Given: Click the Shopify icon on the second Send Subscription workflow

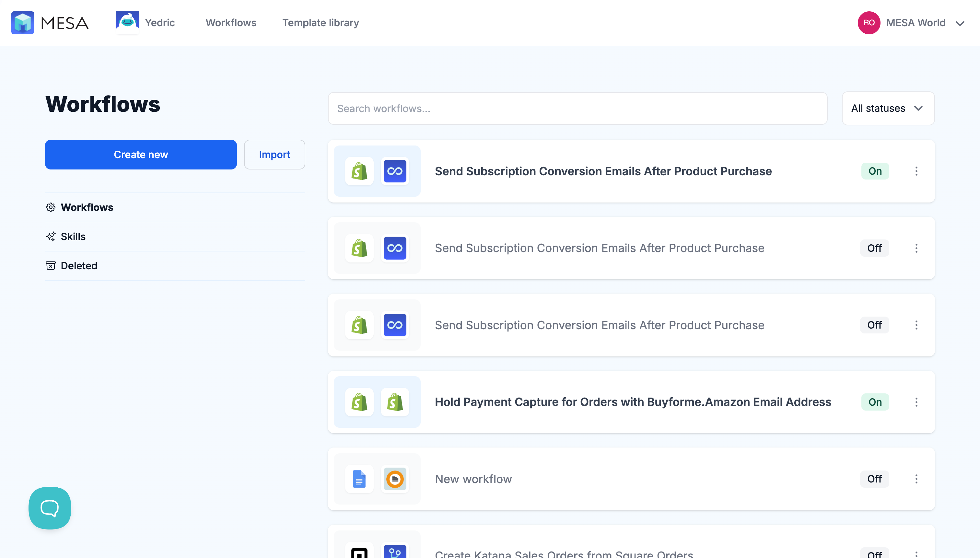Looking at the screenshot, I should coord(359,248).
